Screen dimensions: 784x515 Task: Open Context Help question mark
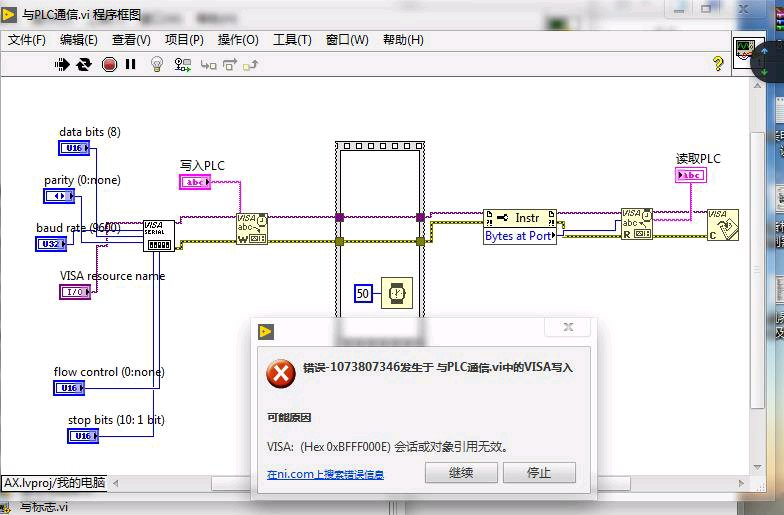718,64
